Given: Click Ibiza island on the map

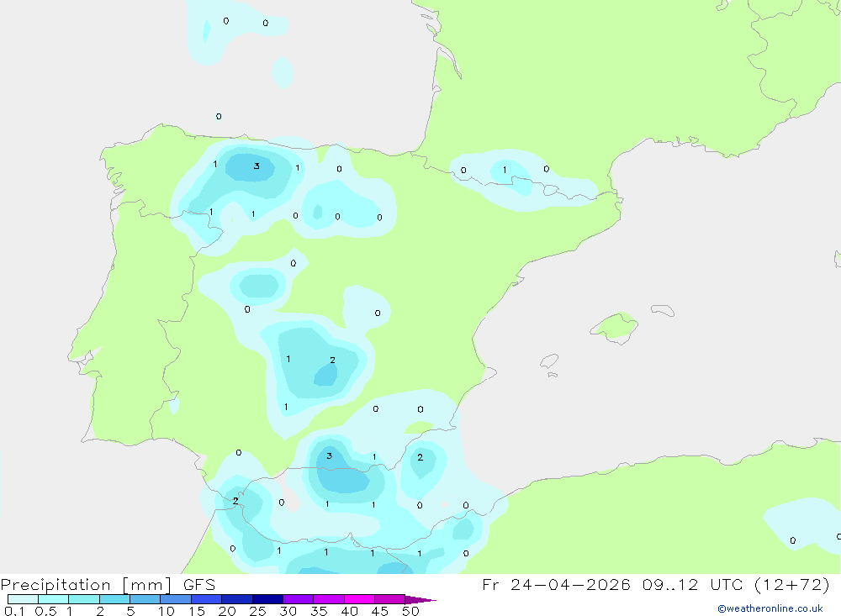Looking at the screenshot, I should (548, 361).
